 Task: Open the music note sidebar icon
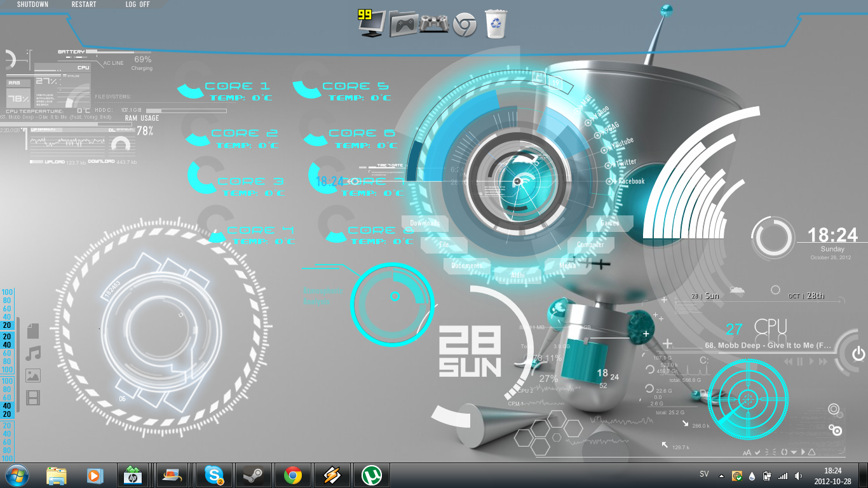tap(33, 354)
